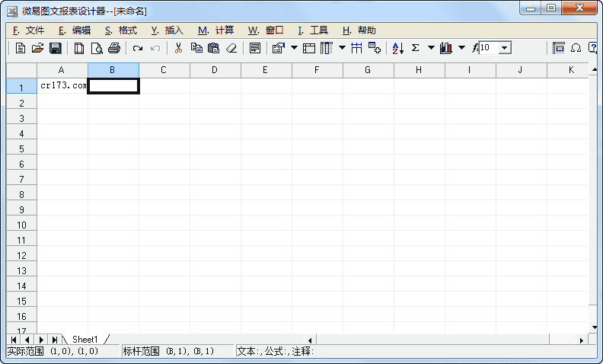Go to the last sheet with the tab navigation arrow
The height and width of the screenshot is (364, 603).
click(x=54, y=339)
